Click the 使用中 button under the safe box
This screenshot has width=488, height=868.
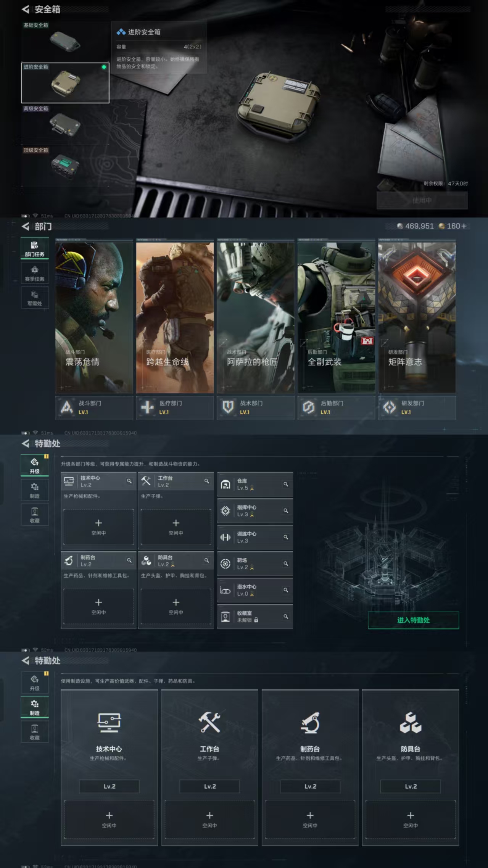coord(422,200)
